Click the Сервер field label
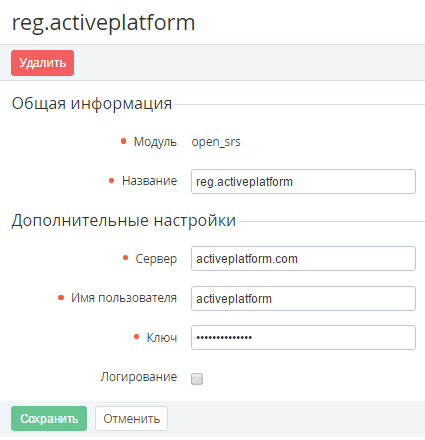425x440 pixels. (x=156, y=259)
